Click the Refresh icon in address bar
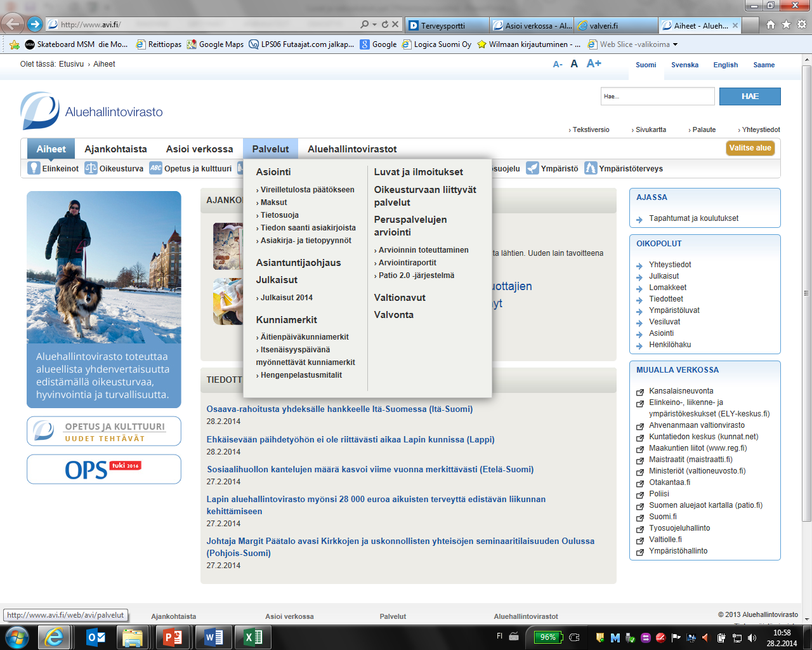This screenshot has width=812, height=650. (x=384, y=25)
